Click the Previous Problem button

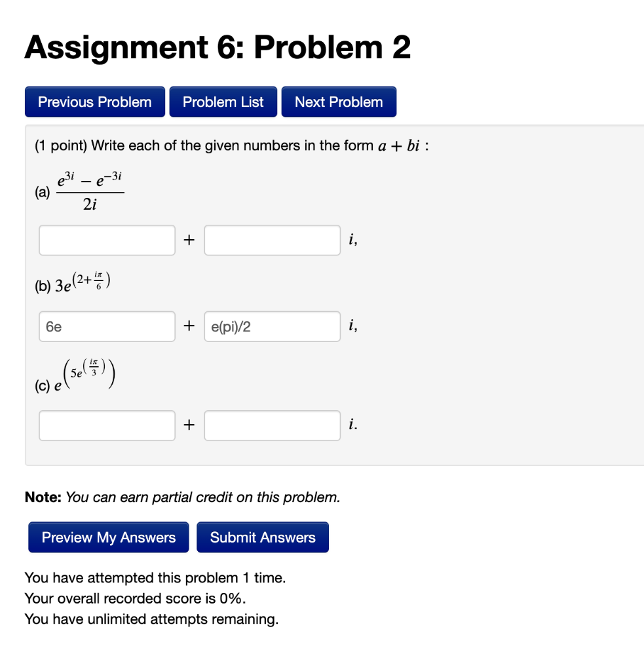[x=94, y=102]
